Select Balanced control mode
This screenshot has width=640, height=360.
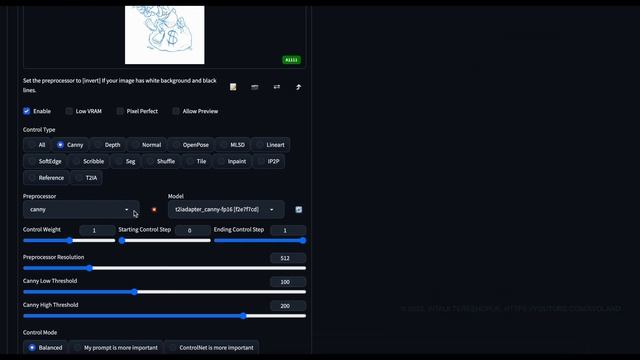click(x=45, y=348)
